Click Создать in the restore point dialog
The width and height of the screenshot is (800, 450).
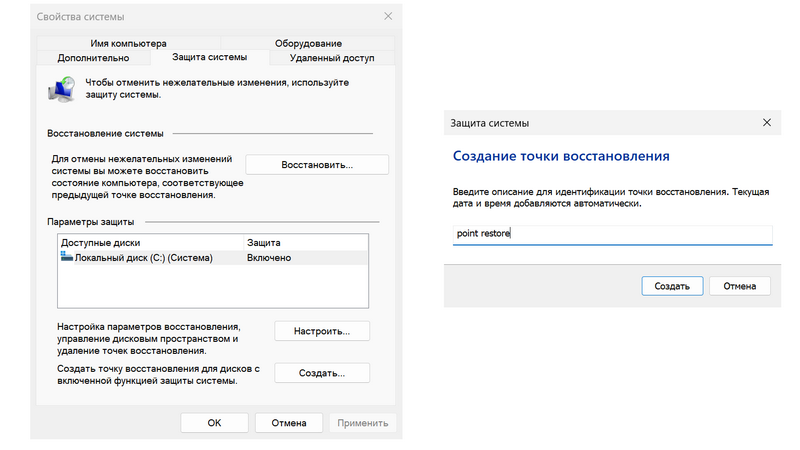click(x=672, y=286)
